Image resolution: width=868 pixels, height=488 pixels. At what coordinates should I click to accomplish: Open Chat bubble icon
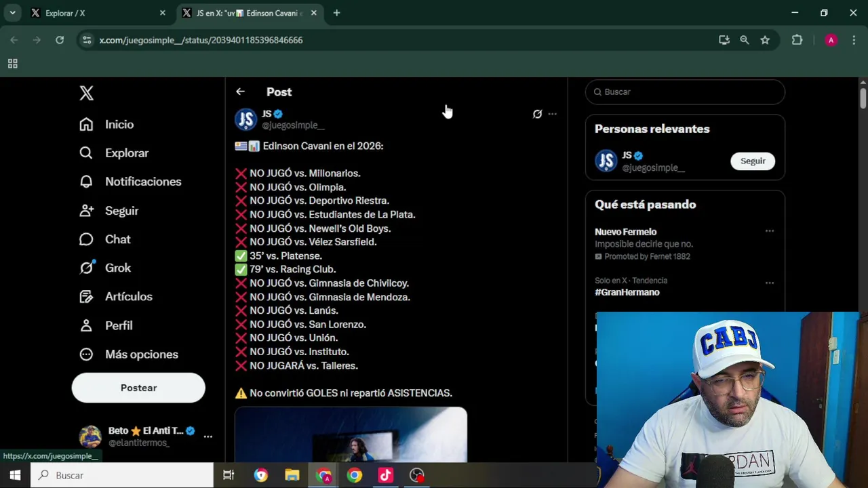point(86,239)
